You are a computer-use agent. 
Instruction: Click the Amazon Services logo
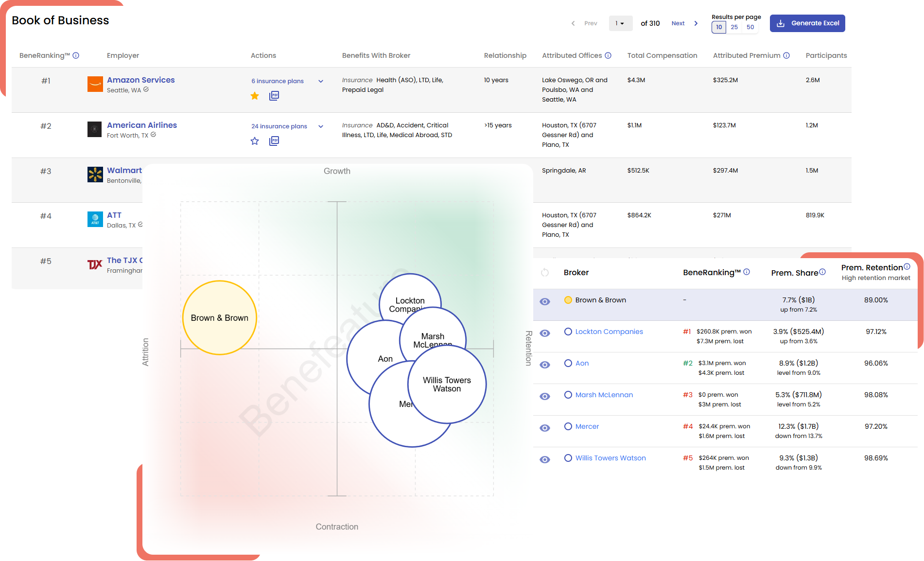95,84
